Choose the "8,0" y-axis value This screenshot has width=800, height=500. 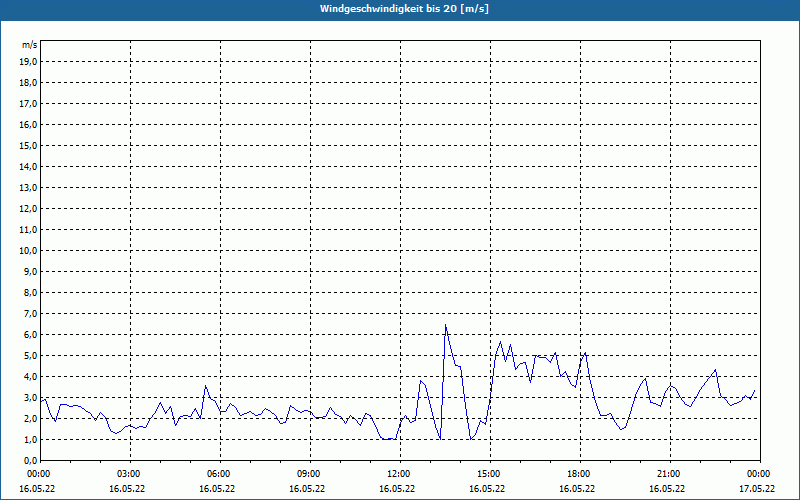coord(30,292)
